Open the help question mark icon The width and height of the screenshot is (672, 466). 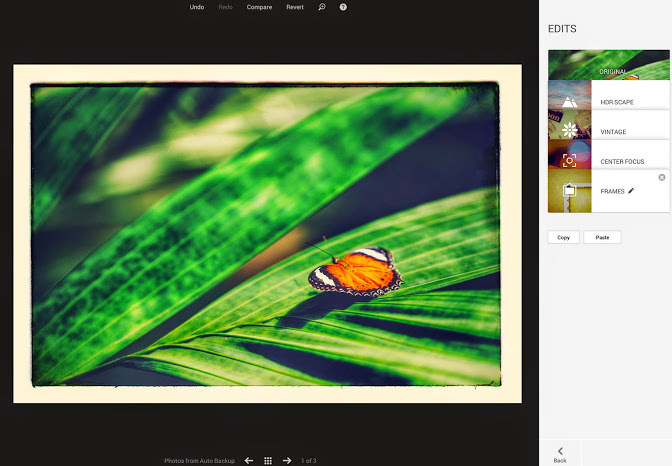[343, 7]
